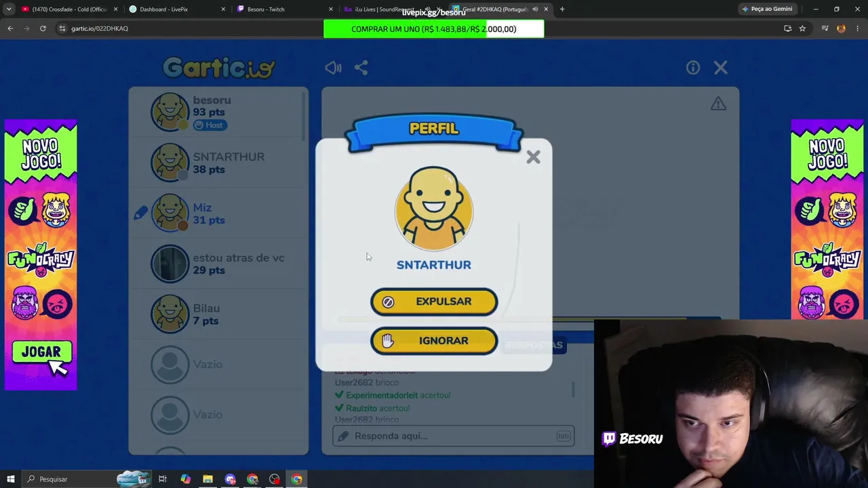Close the Crossfade - Cold tab
The image size is (868, 488).
click(115, 9)
